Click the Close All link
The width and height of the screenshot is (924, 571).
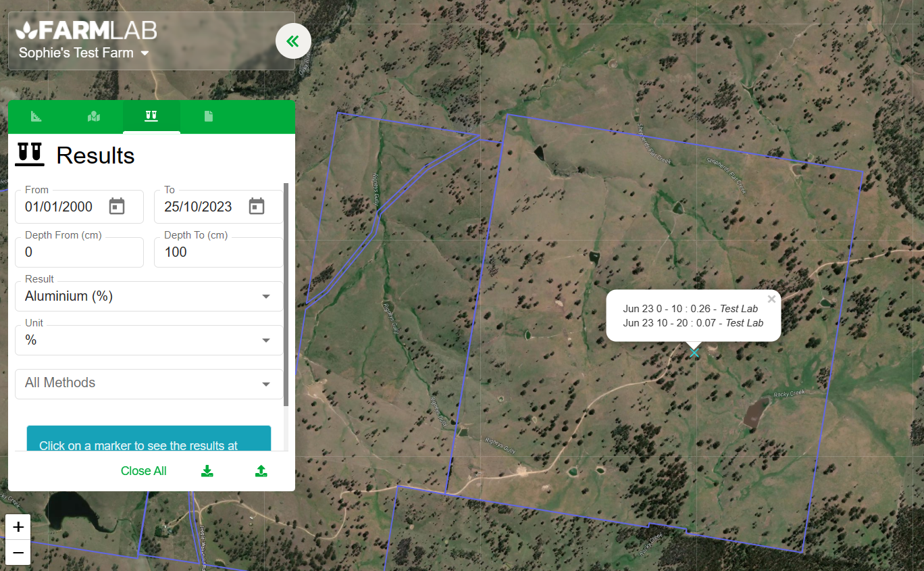tap(143, 471)
